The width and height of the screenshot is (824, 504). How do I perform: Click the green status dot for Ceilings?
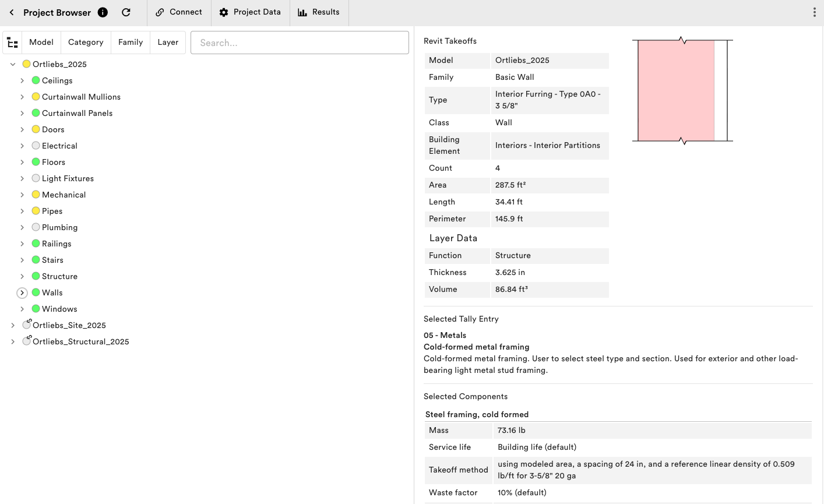(x=36, y=80)
